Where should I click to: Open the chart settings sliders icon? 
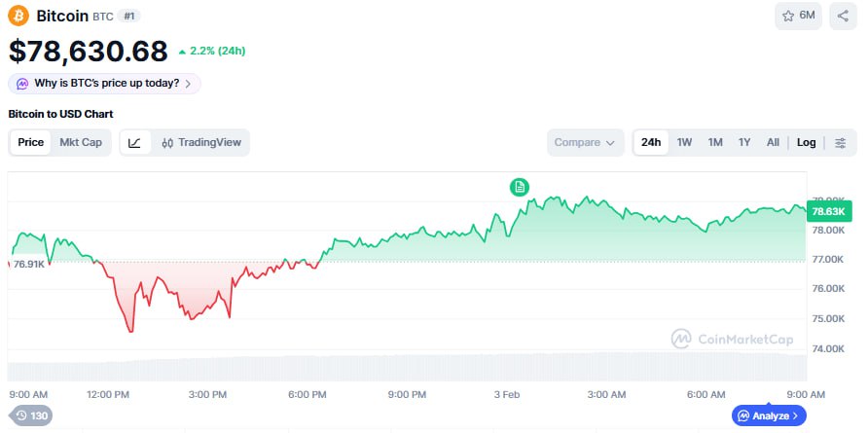(x=841, y=142)
